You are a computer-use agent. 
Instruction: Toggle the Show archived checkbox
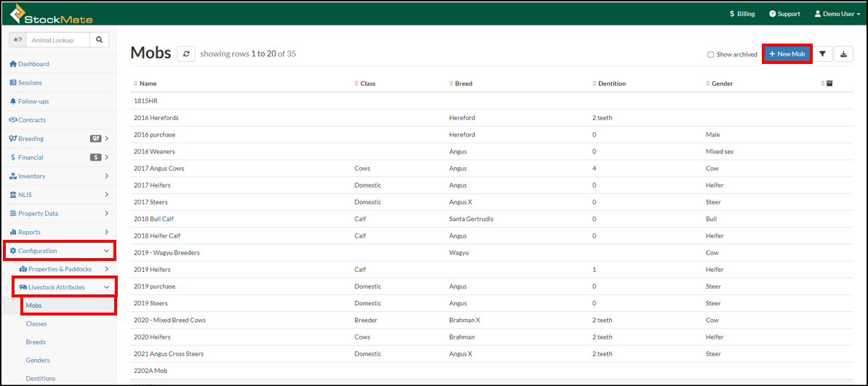(711, 55)
